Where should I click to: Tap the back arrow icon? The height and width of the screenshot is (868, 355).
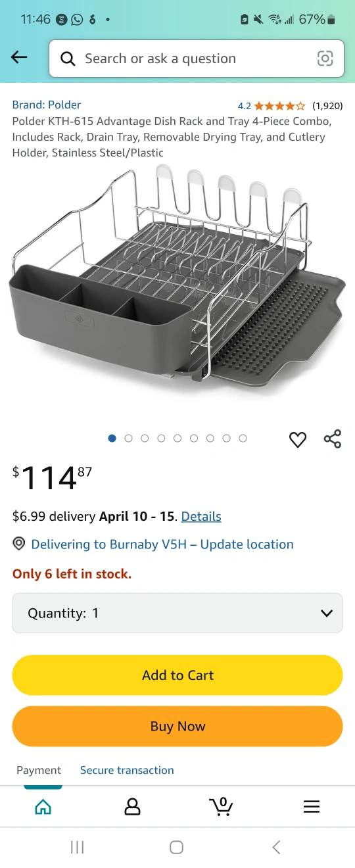click(x=19, y=57)
